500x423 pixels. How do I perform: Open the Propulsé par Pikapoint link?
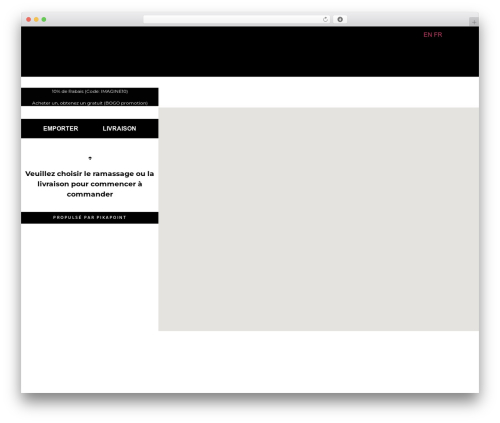pos(90,217)
